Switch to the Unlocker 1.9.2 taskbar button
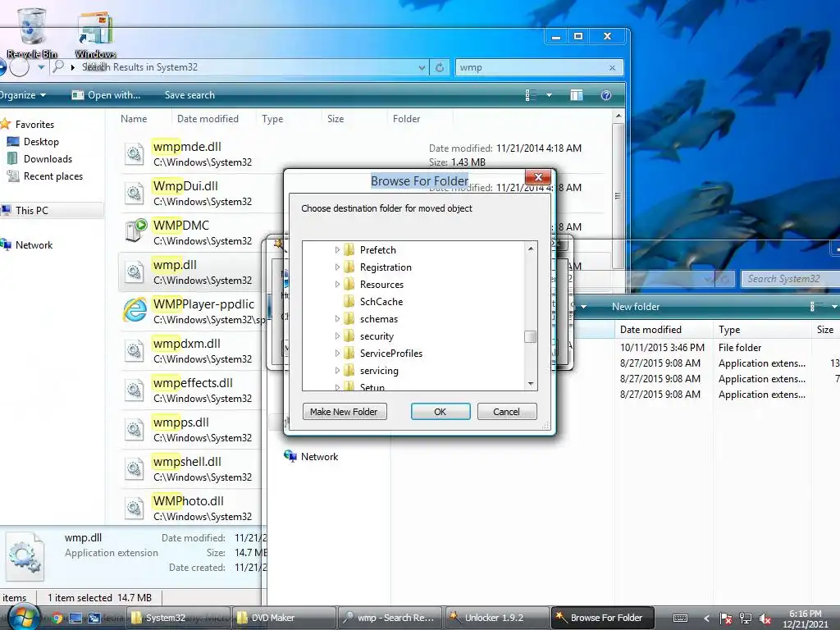Screen dimensions: 840x630 (495, 619)
